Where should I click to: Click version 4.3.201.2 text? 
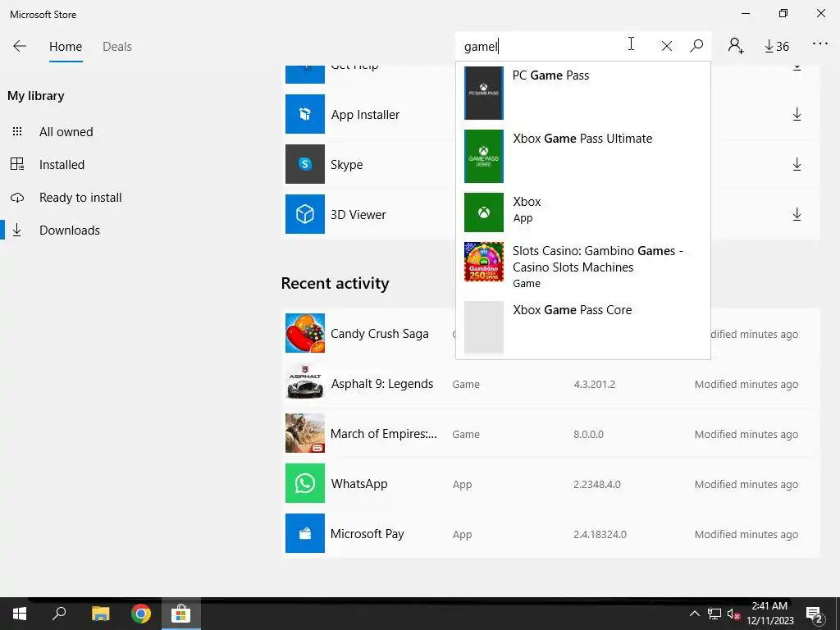pyautogui.click(x=594, y=384)
